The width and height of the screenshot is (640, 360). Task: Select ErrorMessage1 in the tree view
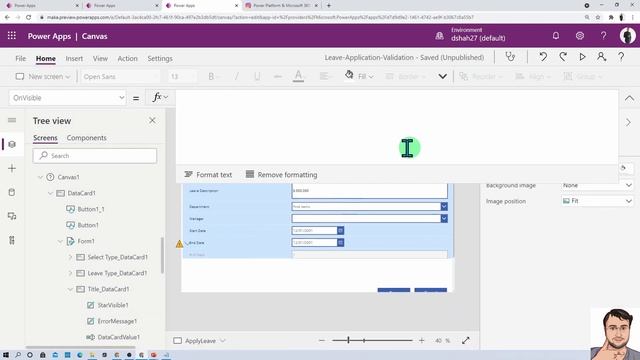point(117,321)
